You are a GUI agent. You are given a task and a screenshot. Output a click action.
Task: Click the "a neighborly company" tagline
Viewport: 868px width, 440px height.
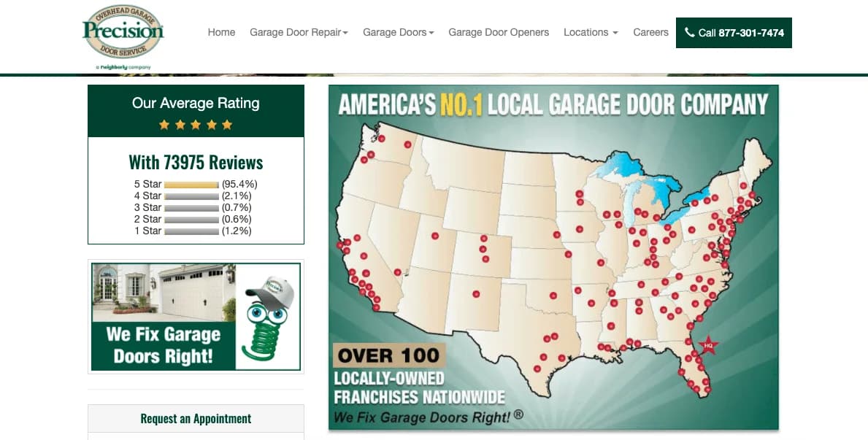click(x=123, y=67)
